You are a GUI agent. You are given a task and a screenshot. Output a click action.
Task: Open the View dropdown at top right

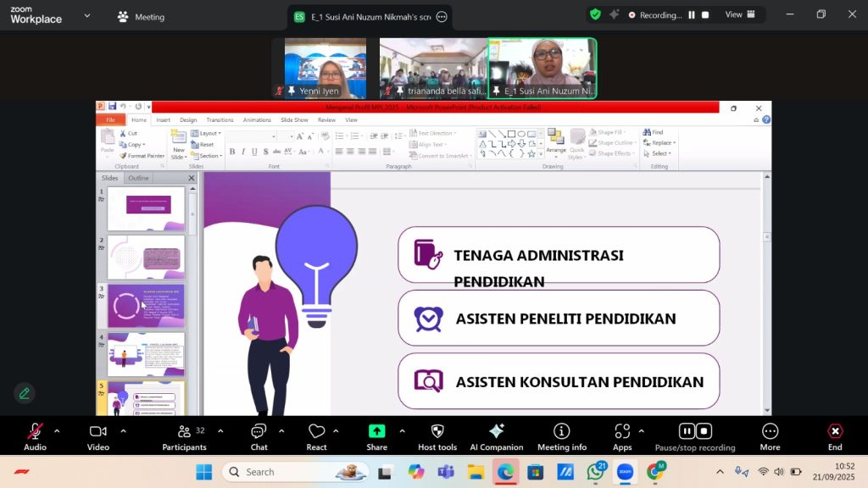click(738, 14)
